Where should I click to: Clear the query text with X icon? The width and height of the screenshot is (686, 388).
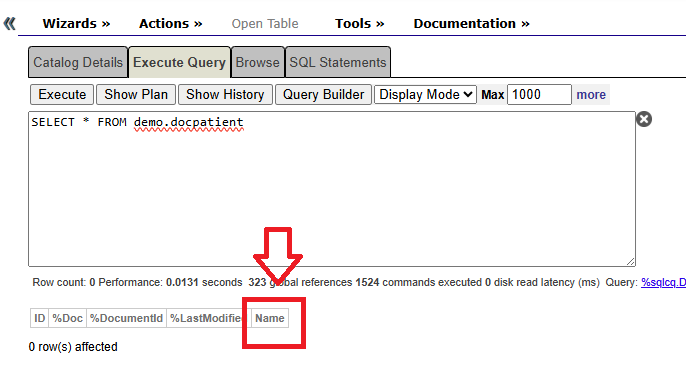point(644,119)
